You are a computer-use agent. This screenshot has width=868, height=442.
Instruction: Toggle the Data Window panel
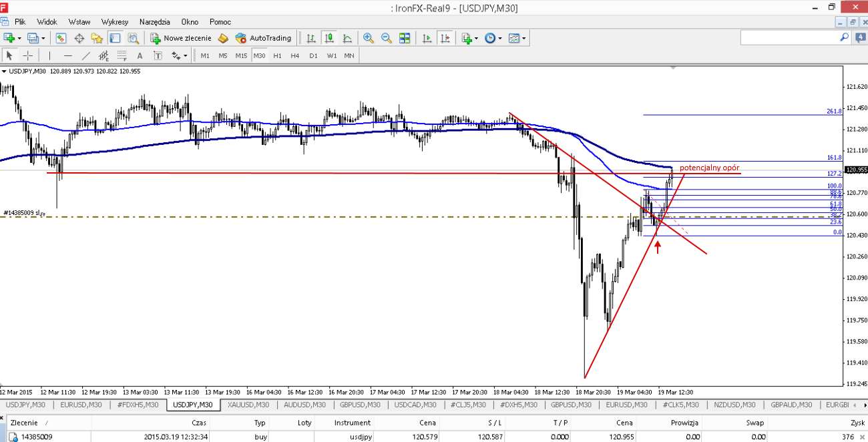79,38
